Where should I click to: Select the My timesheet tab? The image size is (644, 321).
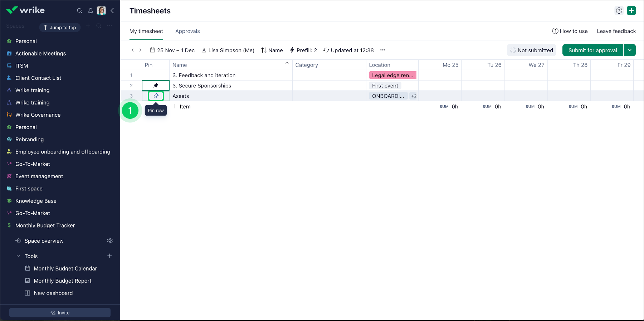[146, 31]
